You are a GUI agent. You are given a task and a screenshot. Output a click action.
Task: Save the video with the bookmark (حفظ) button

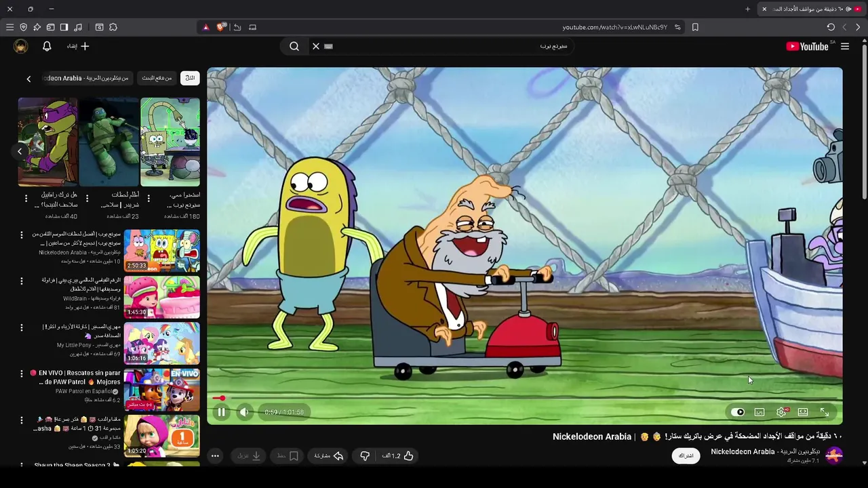coord(288,456)
